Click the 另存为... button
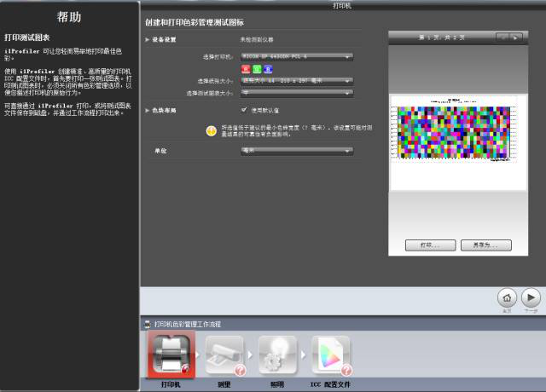This screenshot has height=392, width=546. pos(485,245)
